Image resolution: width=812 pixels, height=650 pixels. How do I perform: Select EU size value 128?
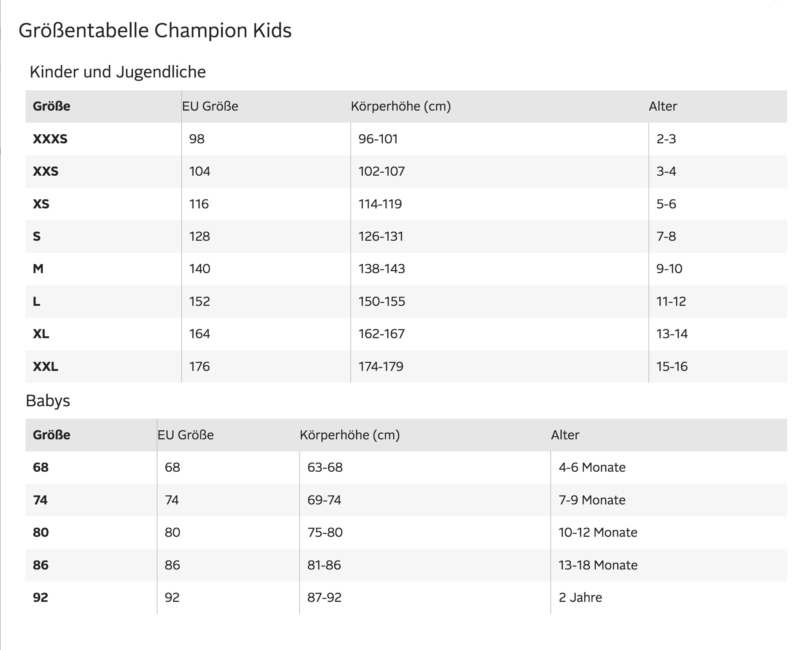(x=200, y=236)
